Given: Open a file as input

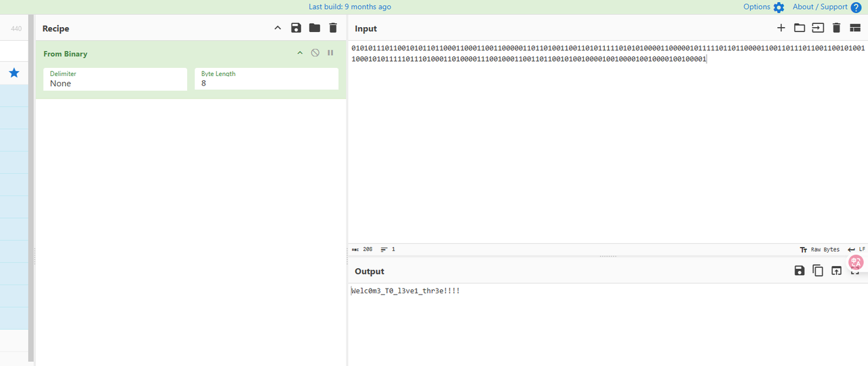Looking at the screenshot, I should (x=818, y=28).
